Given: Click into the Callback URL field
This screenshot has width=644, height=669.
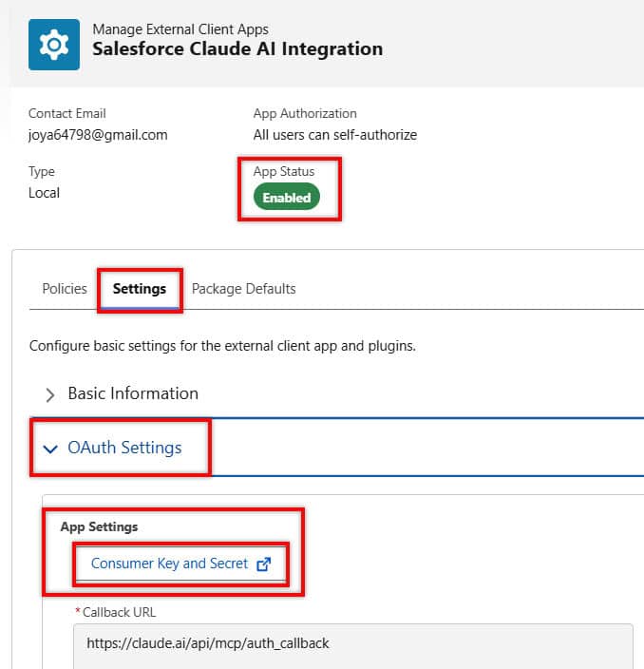Looking at the screenshot, I should coord(353,646).
